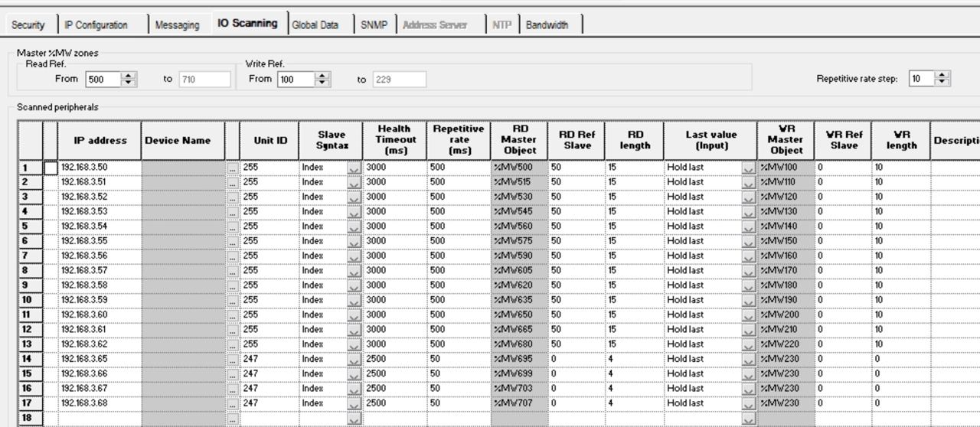The width and height of the screenshot is (980, 427).
Task: Adjust the Write Ref From spinner
Action: [x=323, y=79]
